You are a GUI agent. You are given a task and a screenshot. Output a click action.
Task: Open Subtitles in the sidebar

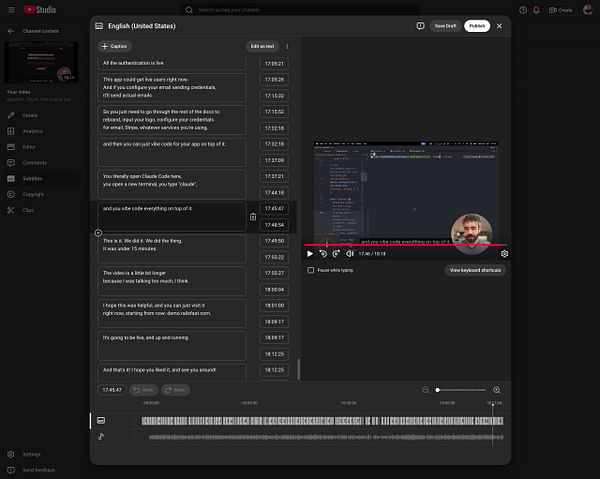click(32, 179)
